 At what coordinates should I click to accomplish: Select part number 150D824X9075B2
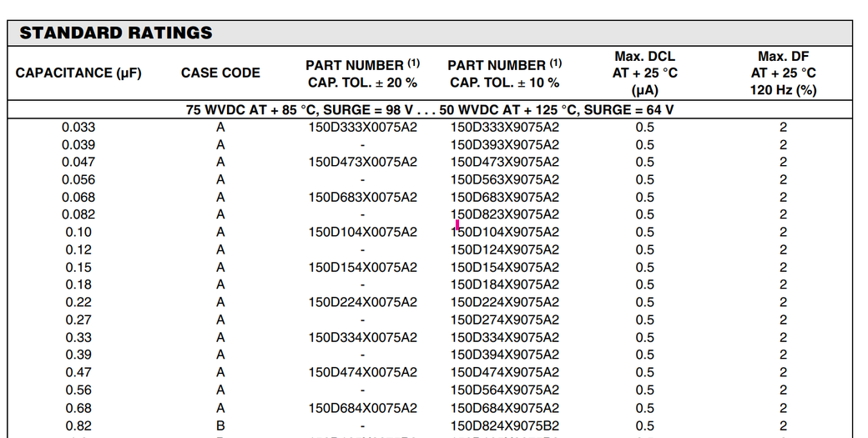(505, 425)
